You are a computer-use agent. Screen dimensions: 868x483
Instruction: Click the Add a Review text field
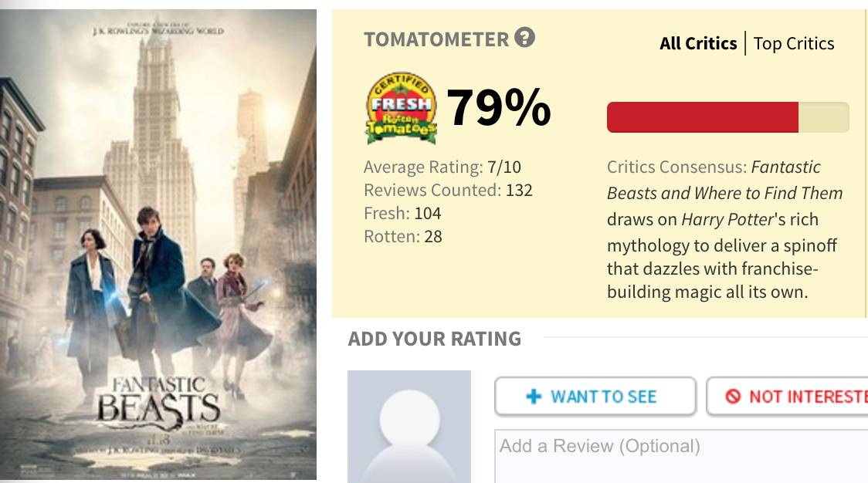coord(680,455)
